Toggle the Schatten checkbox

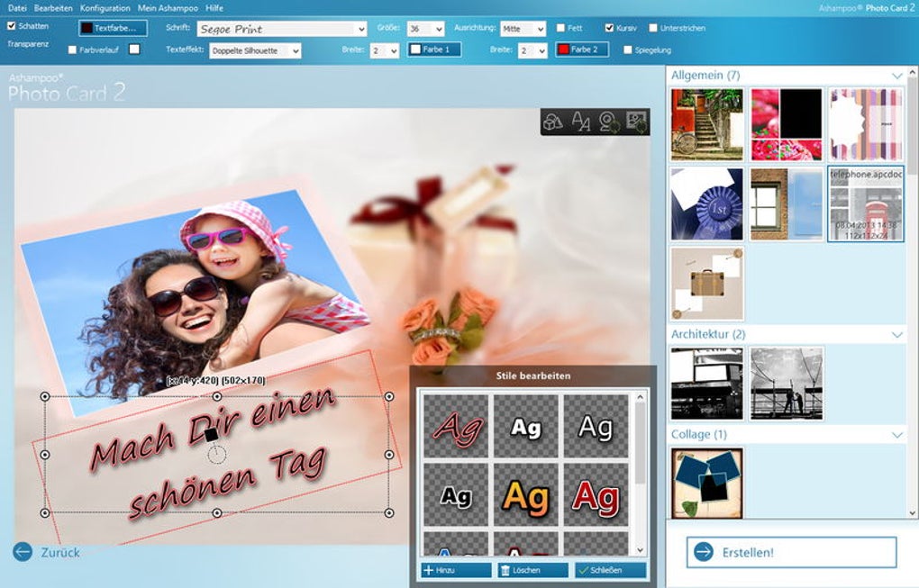tap(10, 27)
